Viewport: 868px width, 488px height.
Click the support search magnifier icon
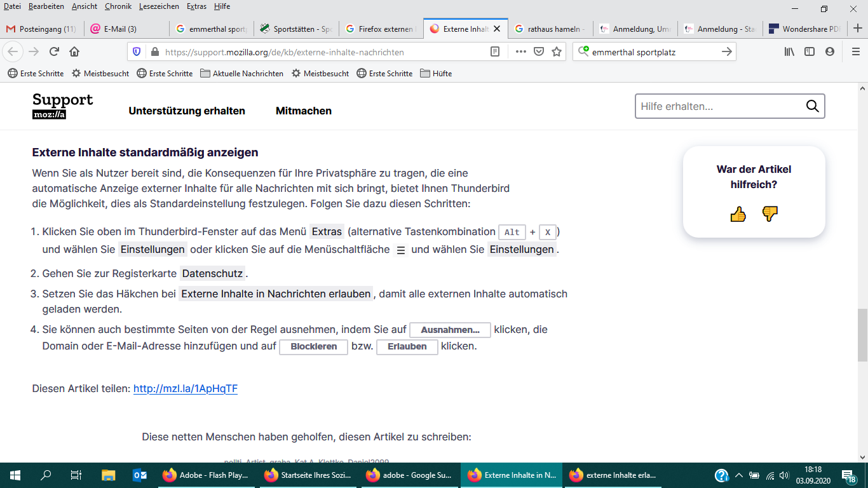812,106
